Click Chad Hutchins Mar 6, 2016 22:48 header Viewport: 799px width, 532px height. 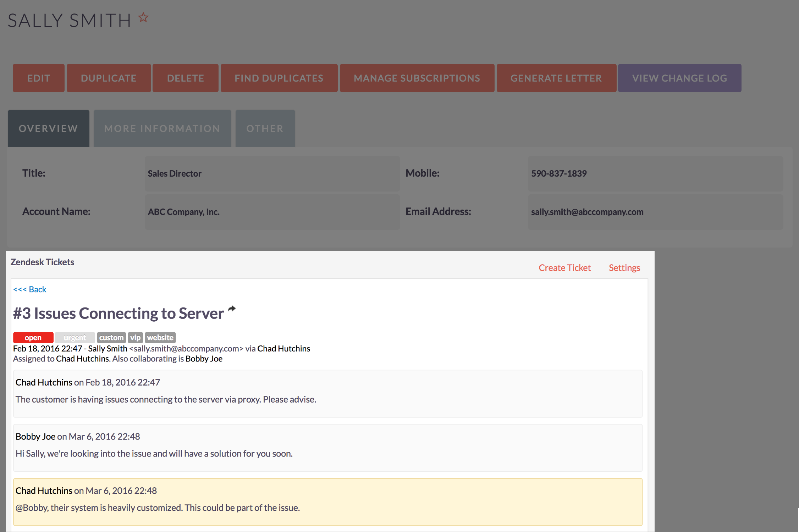tap(86, 491)
